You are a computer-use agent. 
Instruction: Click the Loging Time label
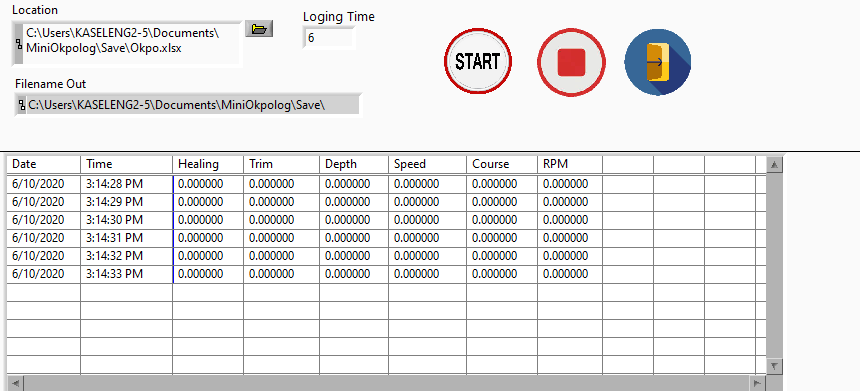(x=338, y=17)
